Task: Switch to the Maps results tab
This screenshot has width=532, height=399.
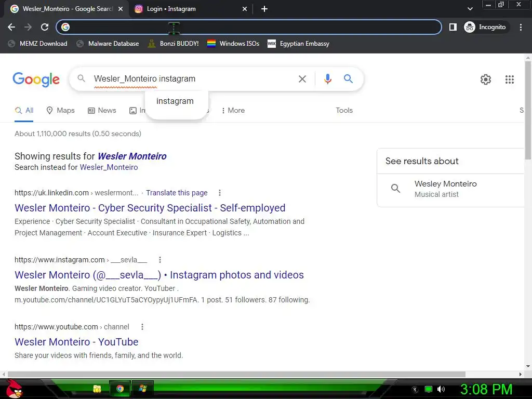Action: tap(60, 111)
